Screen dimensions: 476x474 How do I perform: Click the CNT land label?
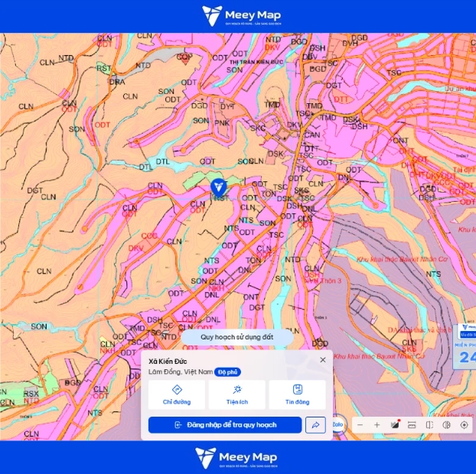[401, 141]
